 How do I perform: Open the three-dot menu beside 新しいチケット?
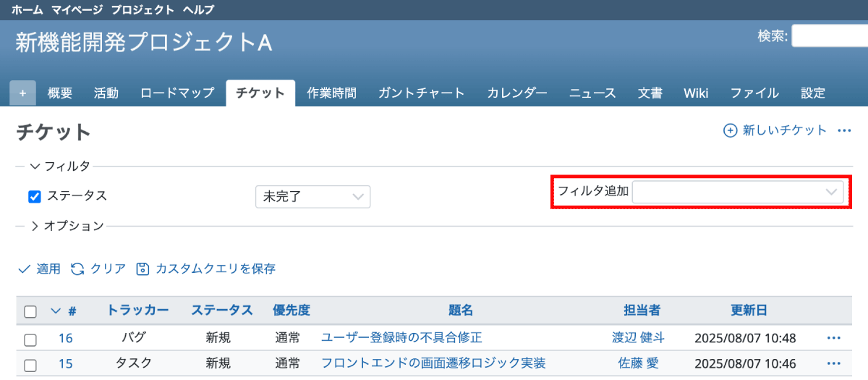[x=843, y=130]
